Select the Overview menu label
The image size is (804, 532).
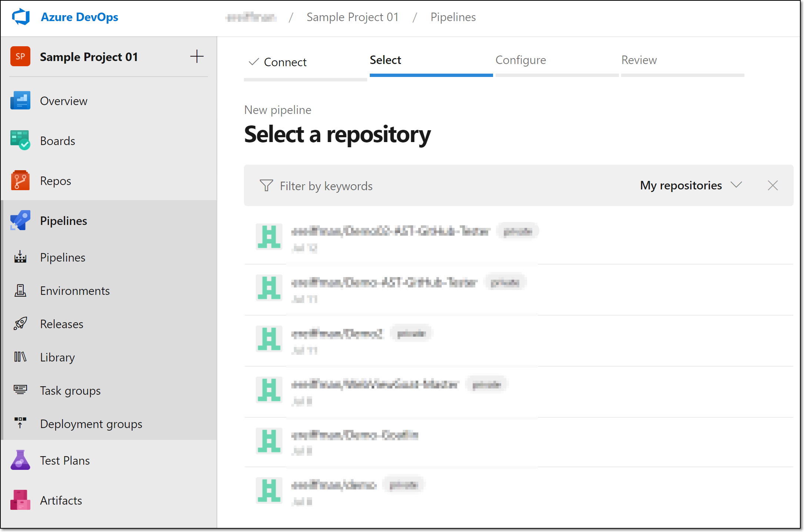click(x=64, y=101)
